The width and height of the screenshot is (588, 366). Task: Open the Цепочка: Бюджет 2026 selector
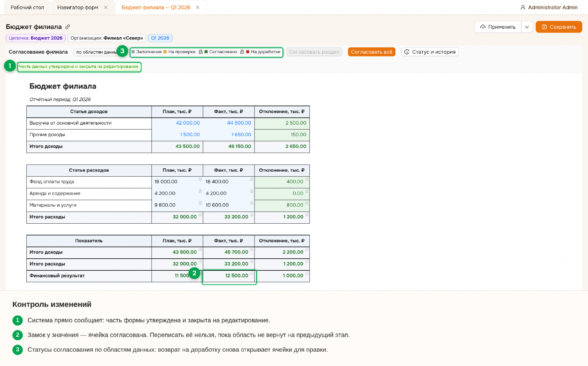coord(36,38)
